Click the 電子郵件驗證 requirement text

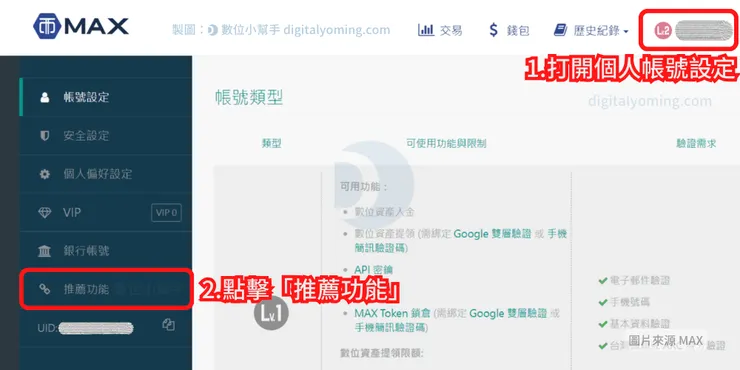point(639,281)
